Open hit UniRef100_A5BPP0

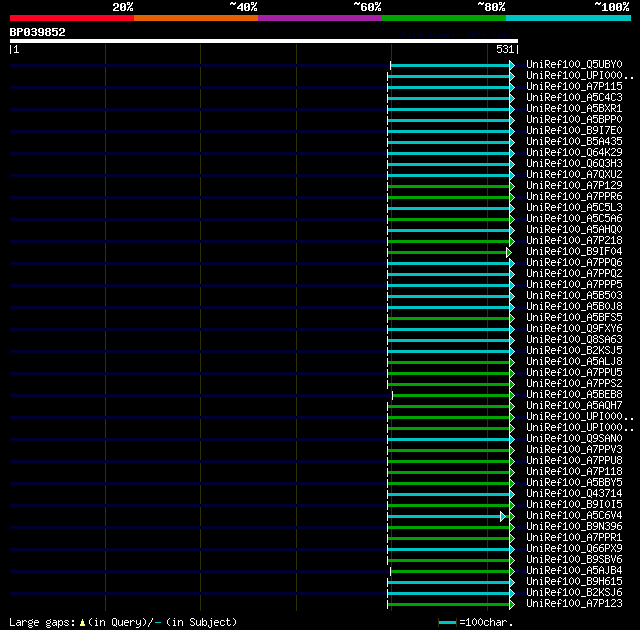pos(574,120)
